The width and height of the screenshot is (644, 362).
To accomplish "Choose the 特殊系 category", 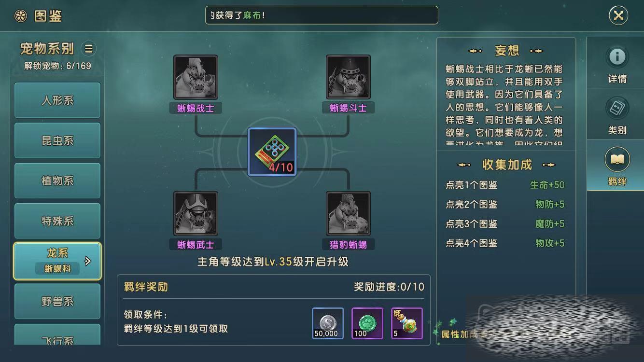I will pos(57,221).
